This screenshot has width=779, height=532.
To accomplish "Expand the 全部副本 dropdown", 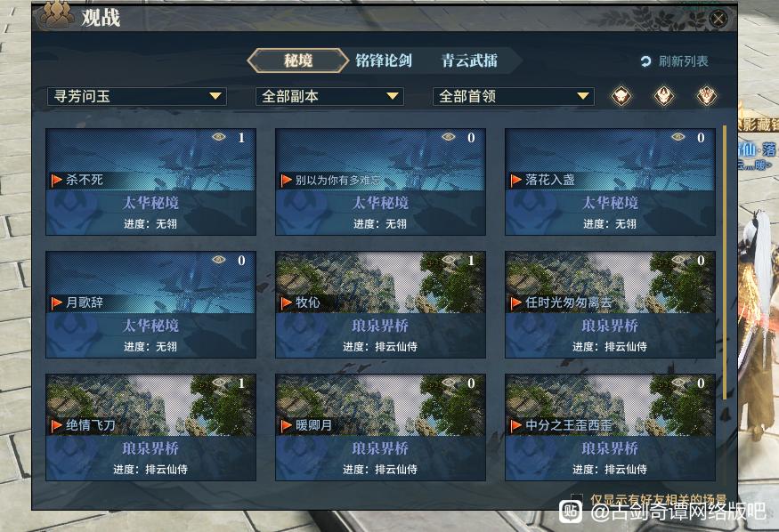I will [329, 96].
